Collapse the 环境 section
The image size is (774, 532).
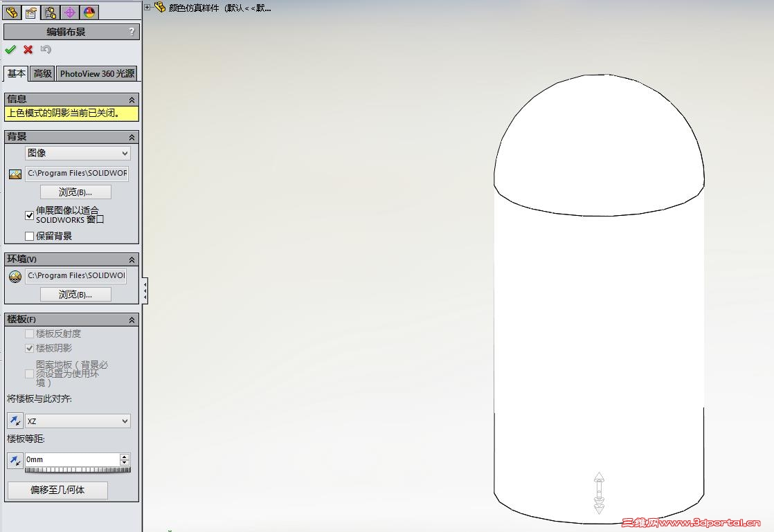point(132,259)
